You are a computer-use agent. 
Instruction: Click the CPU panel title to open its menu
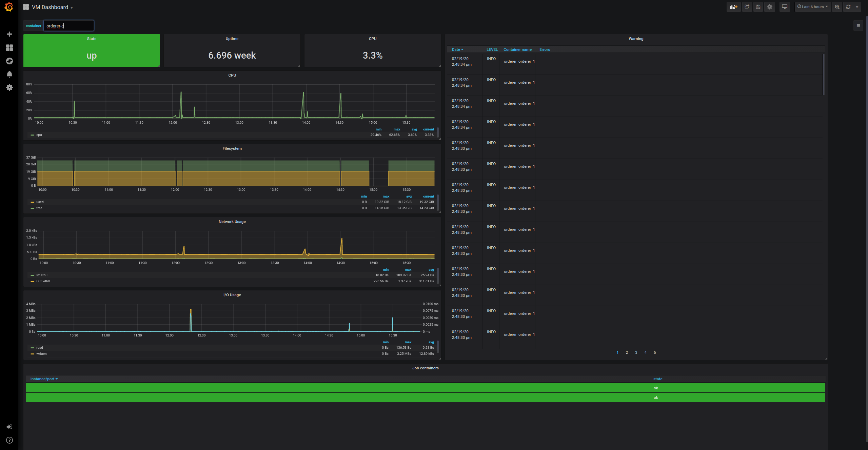(x=232, y=75)
